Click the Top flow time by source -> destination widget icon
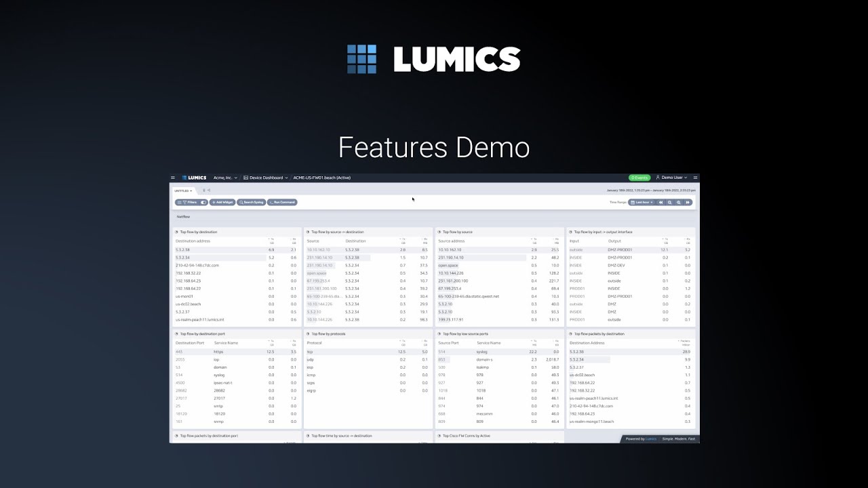 (x=309, y=436)
